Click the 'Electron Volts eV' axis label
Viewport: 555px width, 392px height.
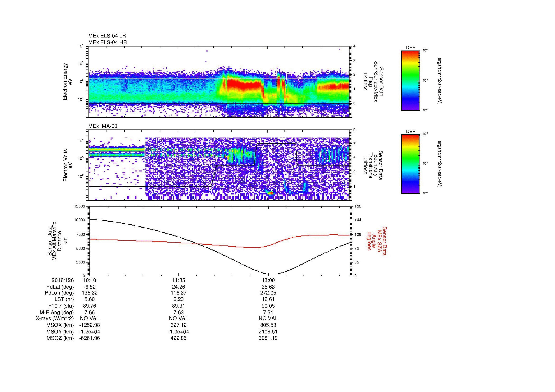click(68, 166)
